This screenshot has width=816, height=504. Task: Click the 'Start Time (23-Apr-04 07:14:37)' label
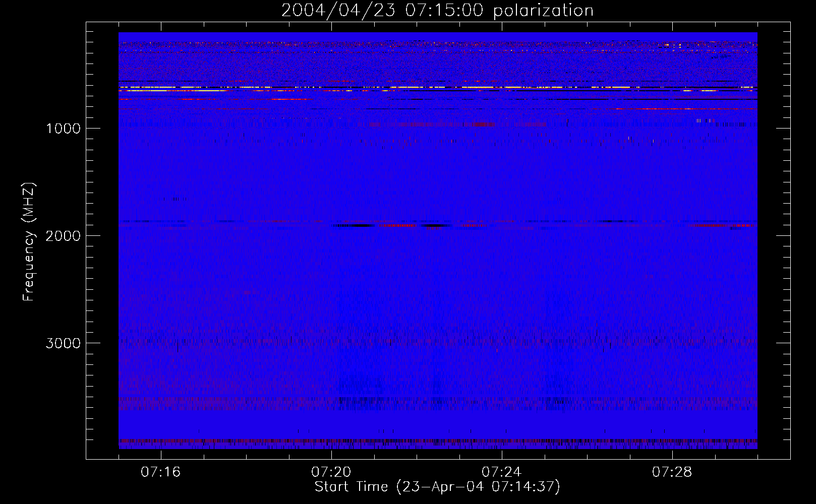click(437, 487)
